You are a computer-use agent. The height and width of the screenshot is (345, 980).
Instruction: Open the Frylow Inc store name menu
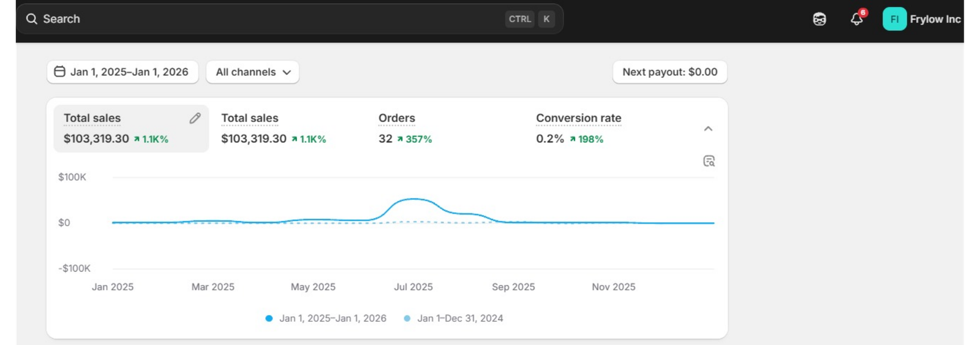coord(935,19)
